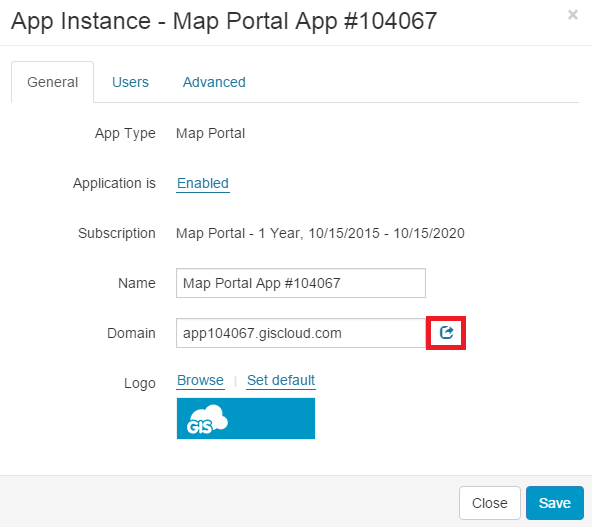Image resolution: width=592 pixels, height=527 pixels.
Task: Click the 'Application is' label
Action: point(114,183)
